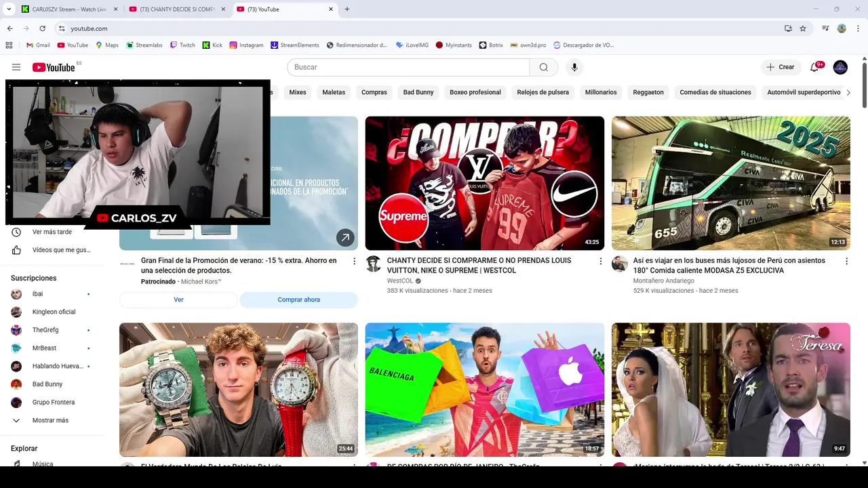The width and height of the screenshot is (868, 488).
Task: Open the Streamlabs bookmark
Action: tap(144, 45)
